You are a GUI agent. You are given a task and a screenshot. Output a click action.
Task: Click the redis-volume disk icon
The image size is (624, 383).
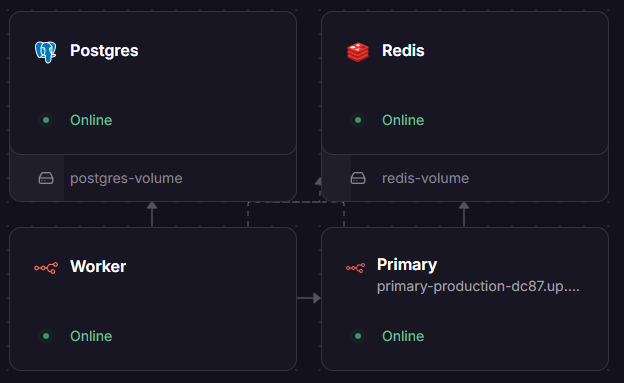click(x=358, y=178)
